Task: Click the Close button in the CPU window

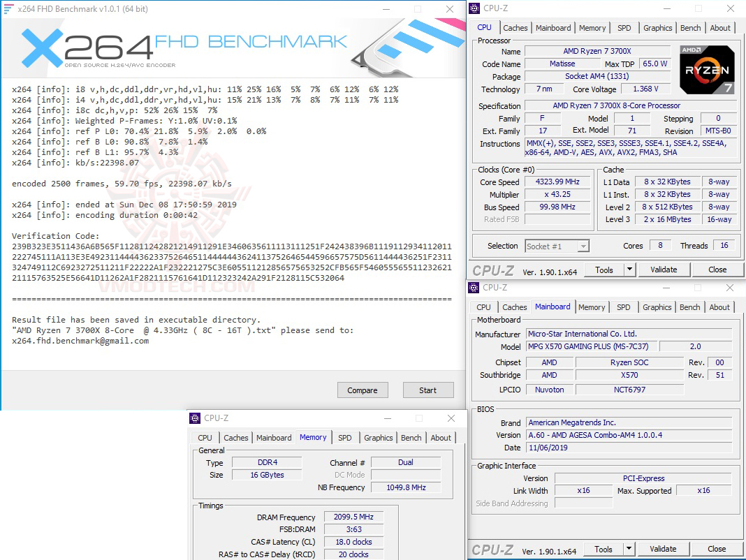Action: (717, 270)
